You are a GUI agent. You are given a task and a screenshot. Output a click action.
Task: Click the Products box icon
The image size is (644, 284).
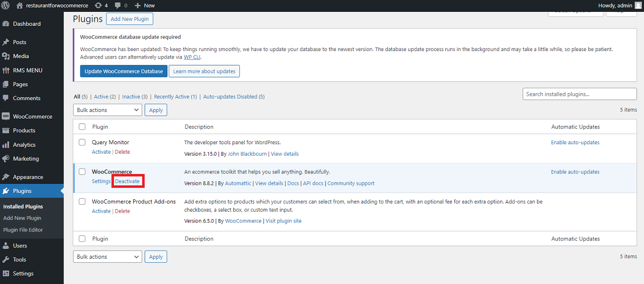6,130
